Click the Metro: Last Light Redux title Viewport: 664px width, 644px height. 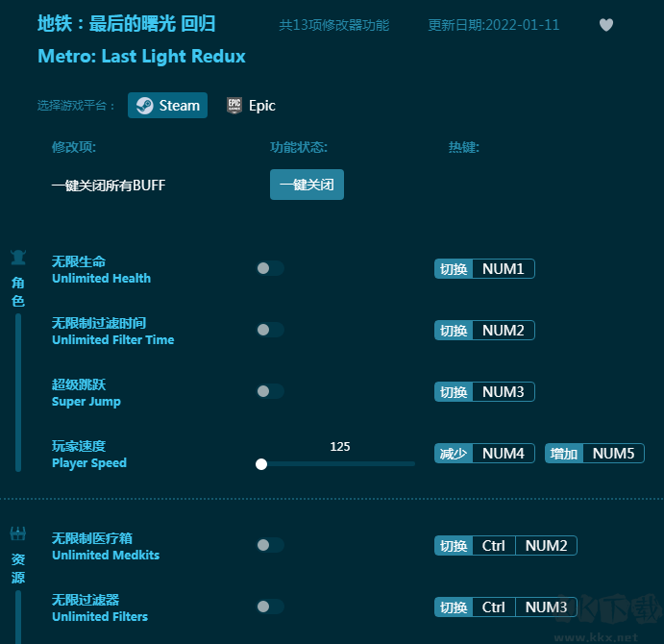[x=142, y=57]
